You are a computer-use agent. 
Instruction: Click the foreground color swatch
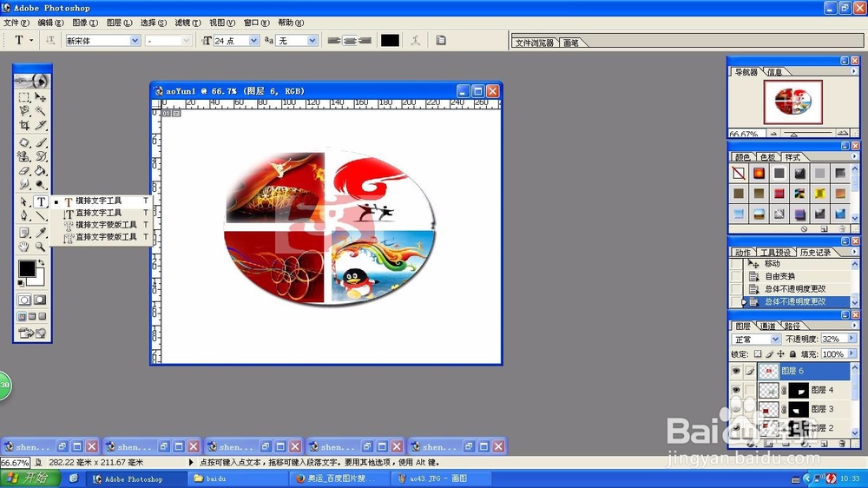(x=27, y=268)
